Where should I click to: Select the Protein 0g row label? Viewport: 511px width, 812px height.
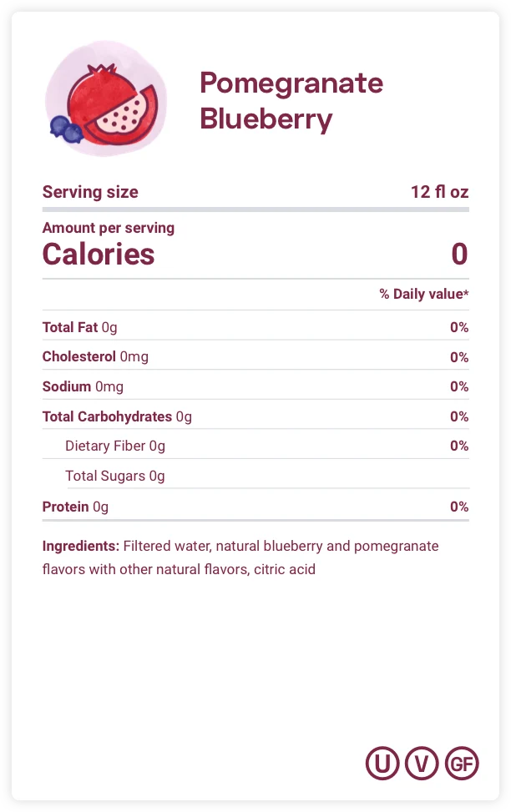(x=75, y=507)
